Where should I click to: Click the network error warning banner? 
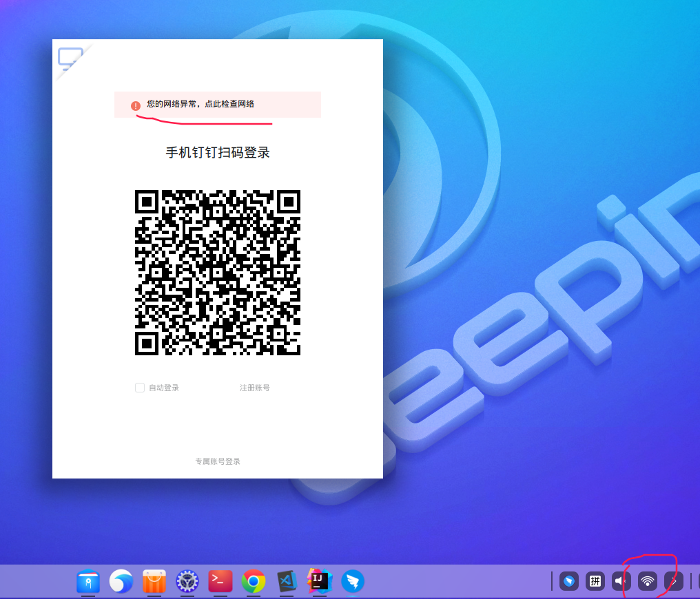(x=218, y=105)
